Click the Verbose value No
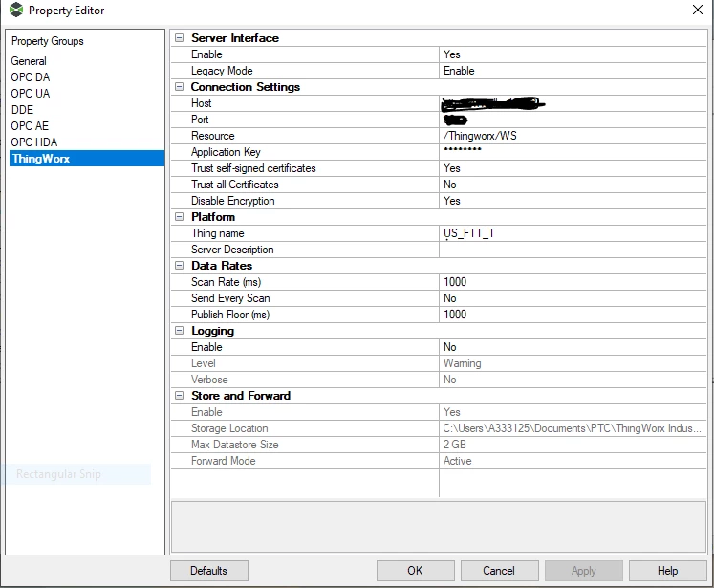Image resolution: width=714 pixels, height=588 pixels. tap(573, 380)
